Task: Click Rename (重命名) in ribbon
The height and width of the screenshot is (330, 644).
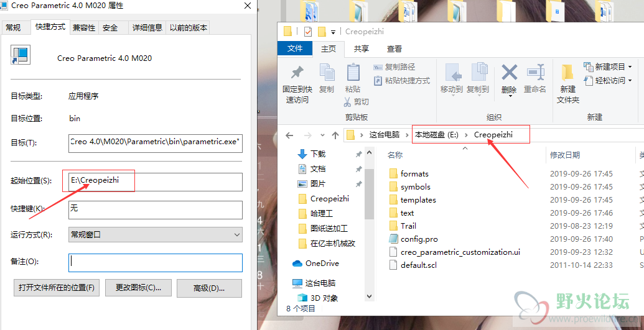Action: point(535,79)
